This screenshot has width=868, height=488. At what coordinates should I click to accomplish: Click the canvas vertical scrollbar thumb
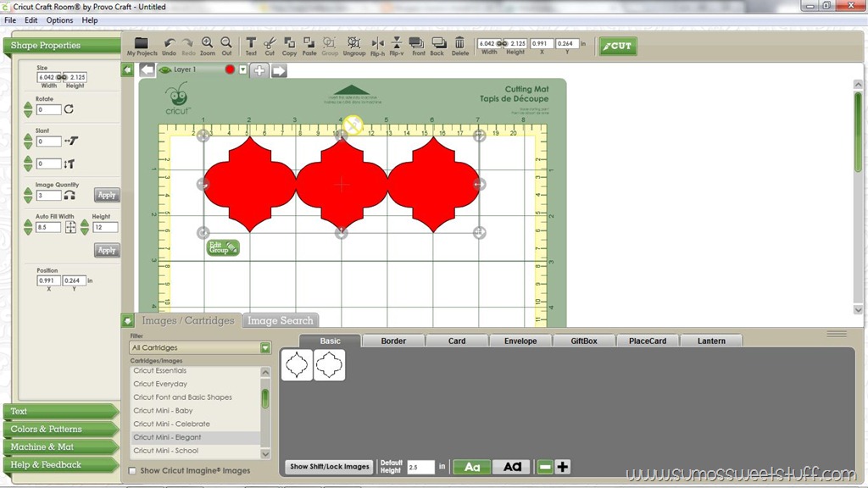click(x=858, y=131)
